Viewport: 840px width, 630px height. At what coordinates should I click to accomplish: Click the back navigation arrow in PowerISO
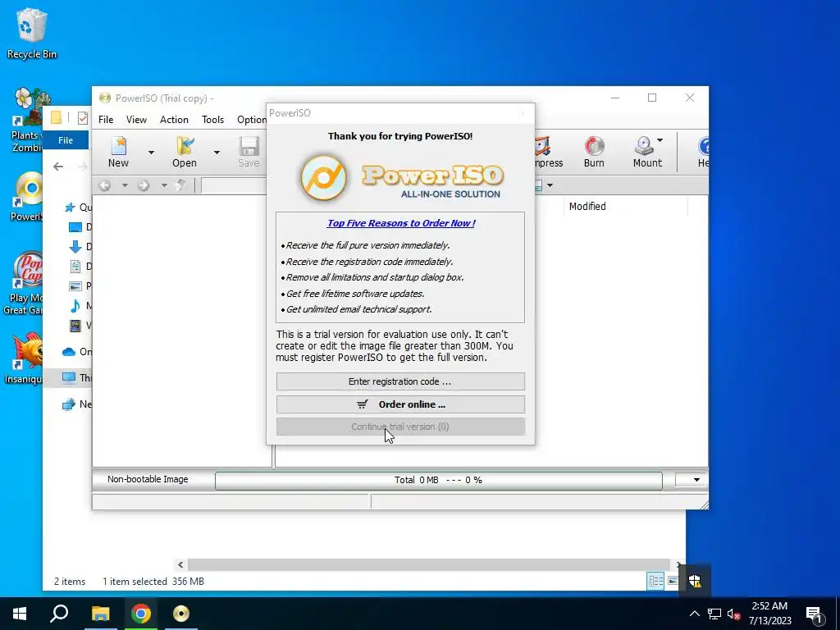pyautogui.click(x=105, y=185)
